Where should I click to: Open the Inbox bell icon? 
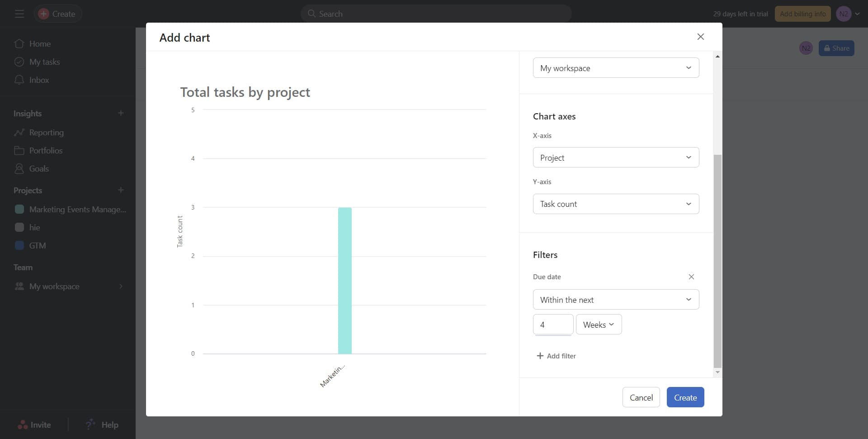[x=19, y=80]
